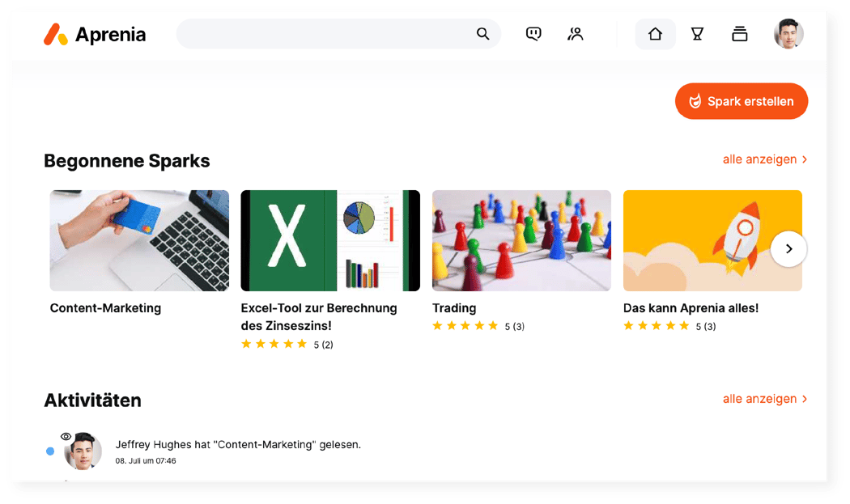Focus the search input field
This screenshot has height=504, width=850.
(324, 34)
